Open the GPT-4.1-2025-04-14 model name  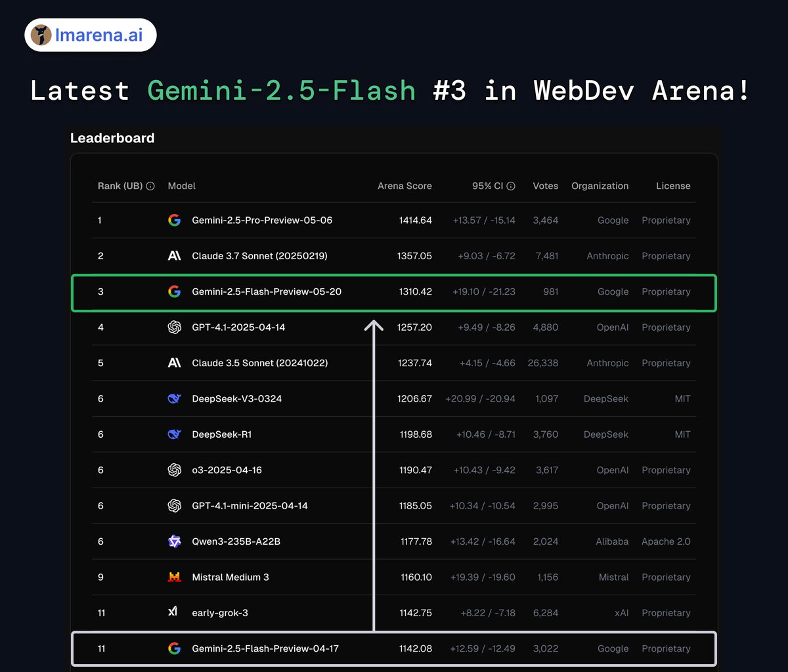[x=238, y=327]
